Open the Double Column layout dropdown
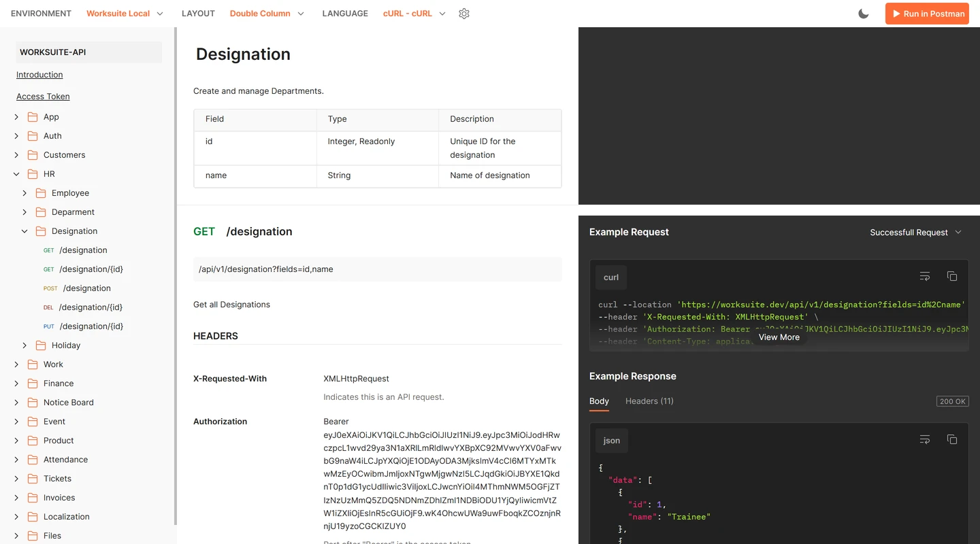 tap(267, 14)
